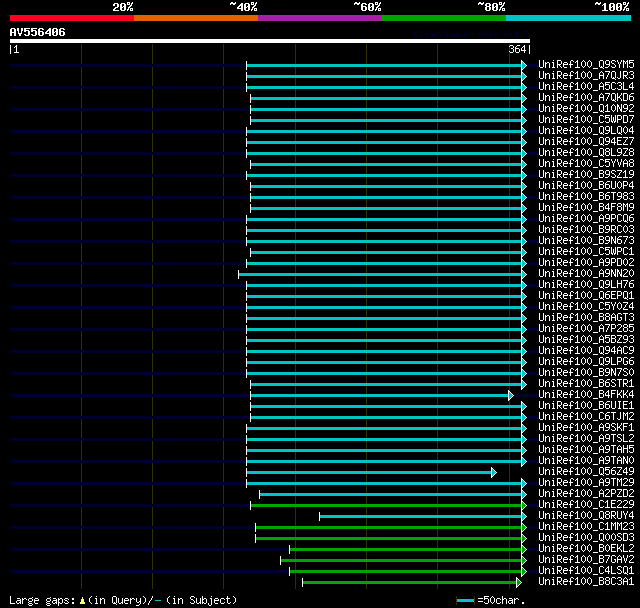Click the start tick of the UniRef100_A2PZD2 alignment
The height and width of the screenshot is (608, 640).
pos(260,495)
